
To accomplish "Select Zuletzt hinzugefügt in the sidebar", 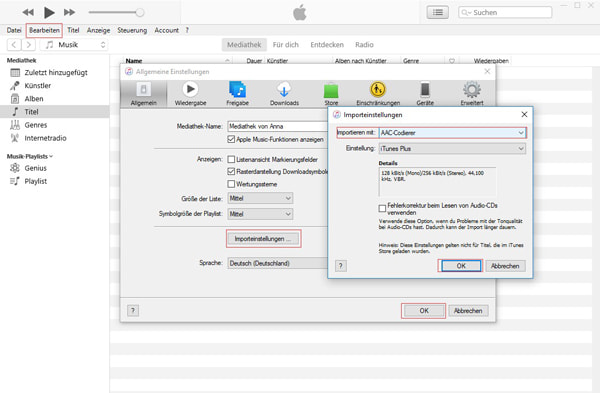I will 55,73.
